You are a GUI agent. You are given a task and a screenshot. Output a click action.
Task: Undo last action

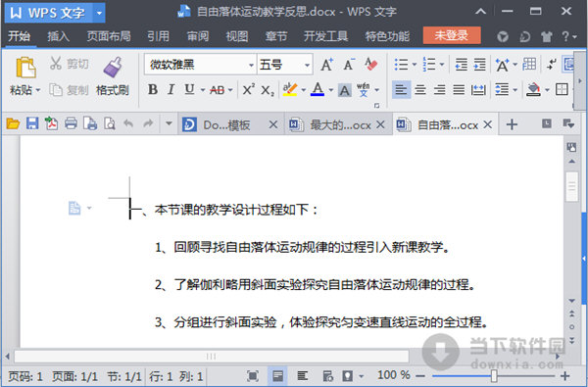pos(128,123)
